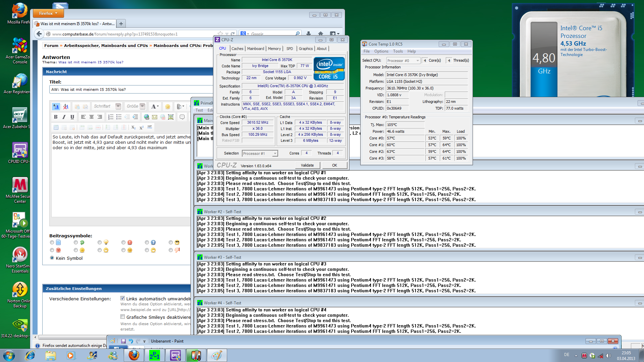Open Prime95 from the taskbar
The height and width of the screenshot is (362, 644).
154,355
